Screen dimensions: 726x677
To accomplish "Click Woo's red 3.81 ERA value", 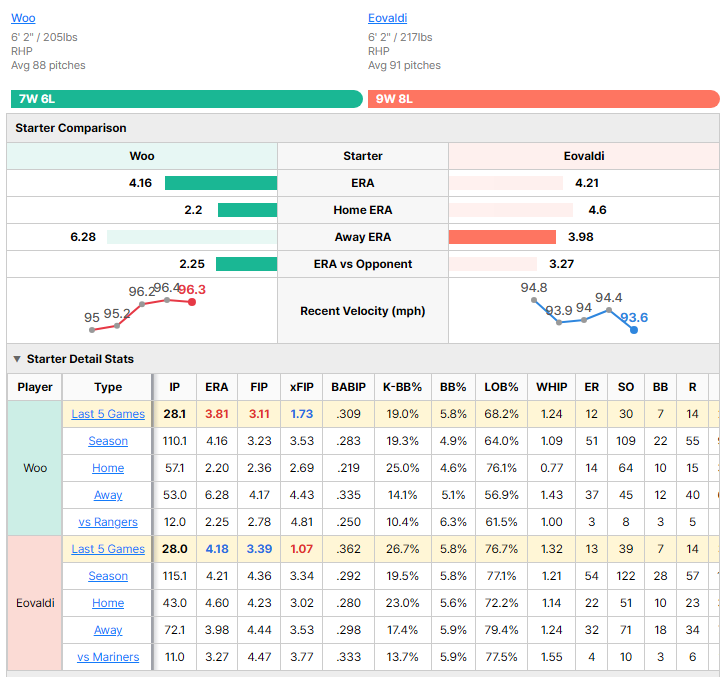I will click(x=217, y=414).
